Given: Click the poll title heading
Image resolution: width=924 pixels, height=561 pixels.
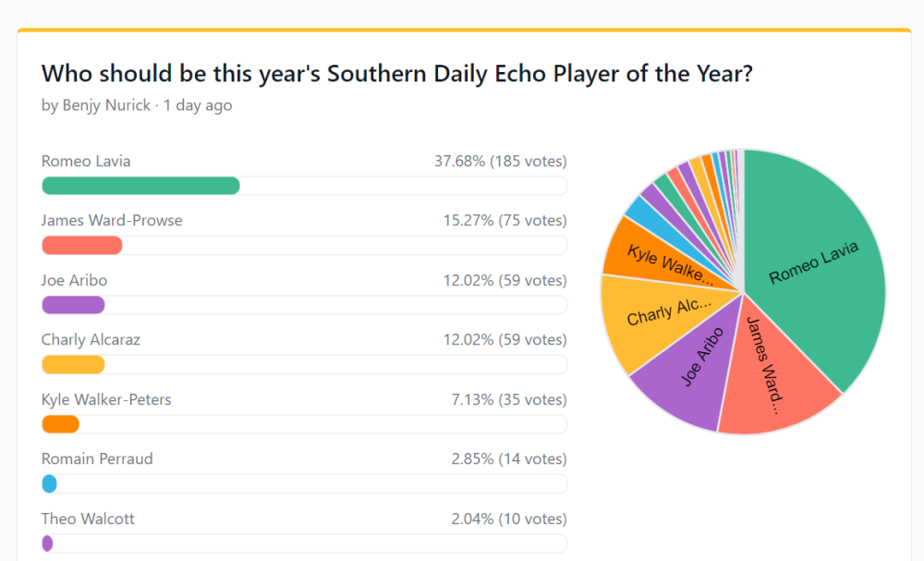Looking at the screenshot, I should pyautogui.click(x=396, y=73).
